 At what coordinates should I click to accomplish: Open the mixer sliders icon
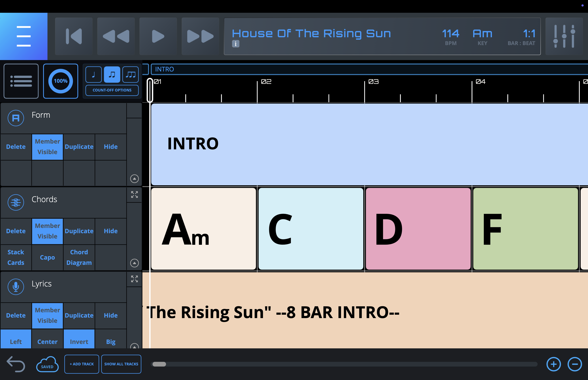coord(564,36)
